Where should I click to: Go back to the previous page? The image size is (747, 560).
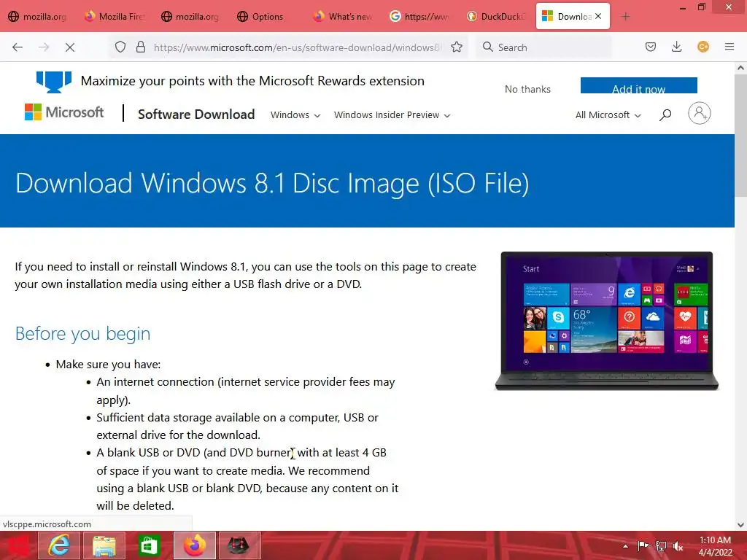pos(18,47)
